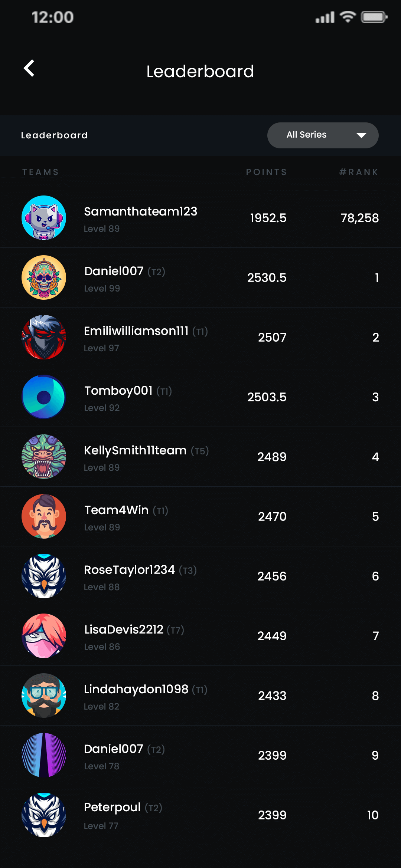Viewport: 401px width, 868px height.
Task: Tap the battery icon in status bar
Action: pyautogui.click(x=374, y=17)
